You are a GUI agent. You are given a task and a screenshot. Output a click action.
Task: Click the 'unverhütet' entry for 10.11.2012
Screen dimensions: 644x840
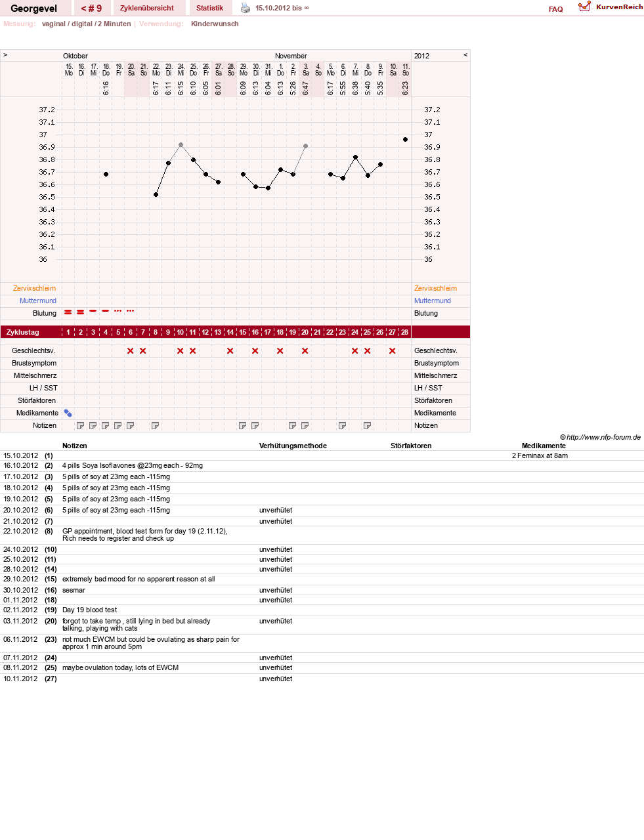point(276,679)
